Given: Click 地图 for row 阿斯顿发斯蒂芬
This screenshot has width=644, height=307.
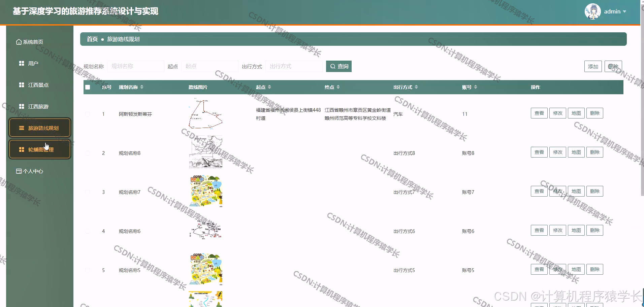Looking at the screenshot, I should (x=576, y=113).
